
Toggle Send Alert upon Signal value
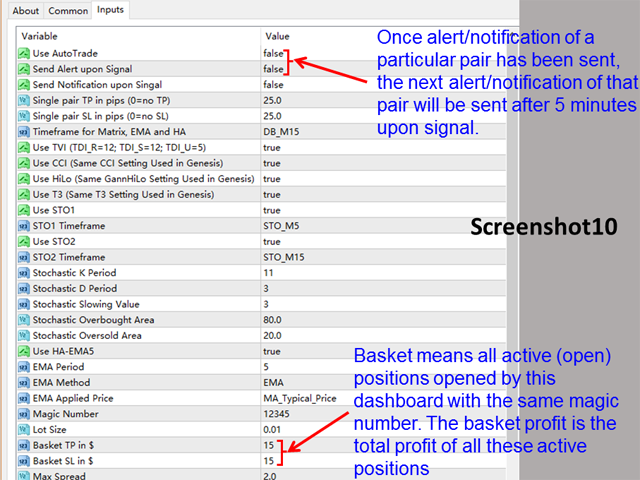(273, 69)
